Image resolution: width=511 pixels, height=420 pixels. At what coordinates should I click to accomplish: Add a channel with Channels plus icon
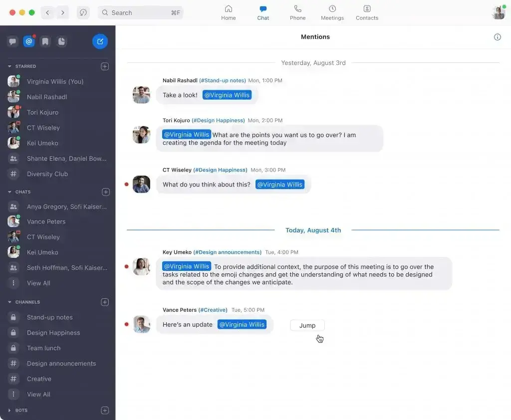coord(105,302)
